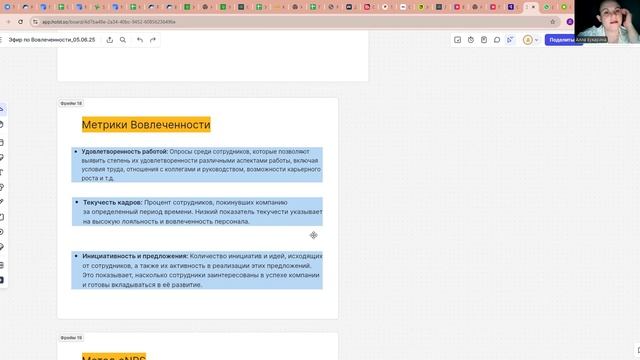This screenshot has width=640, height=360.
Task: Select the Текучесть кадров text block
Action: click(197, 212)
